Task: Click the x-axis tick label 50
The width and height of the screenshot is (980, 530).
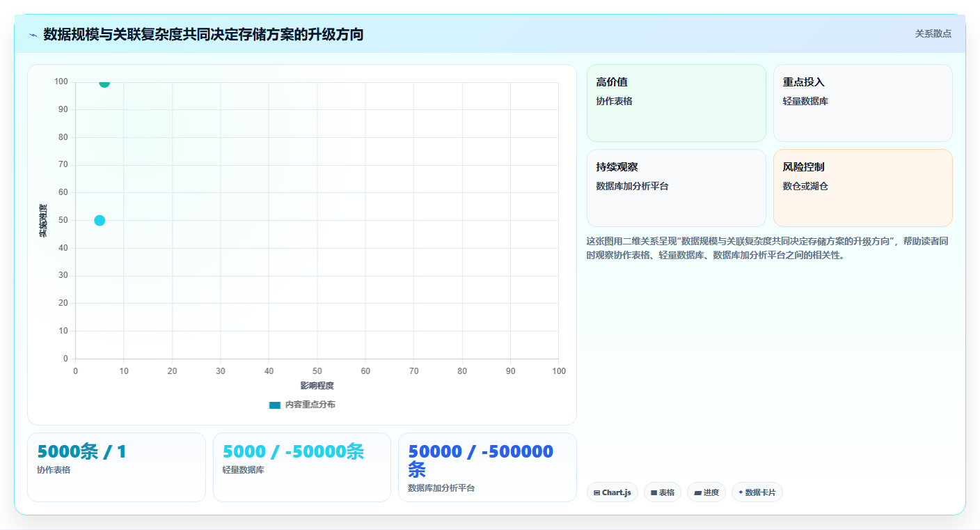Action: pos(317,371)
